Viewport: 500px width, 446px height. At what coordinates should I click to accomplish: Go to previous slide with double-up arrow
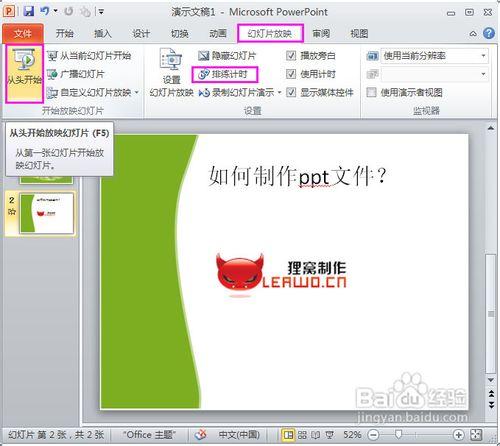(x=491, y=394)
